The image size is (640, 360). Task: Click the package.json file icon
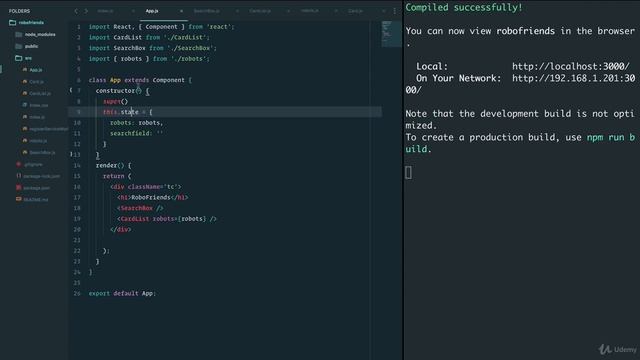point(19,188)
